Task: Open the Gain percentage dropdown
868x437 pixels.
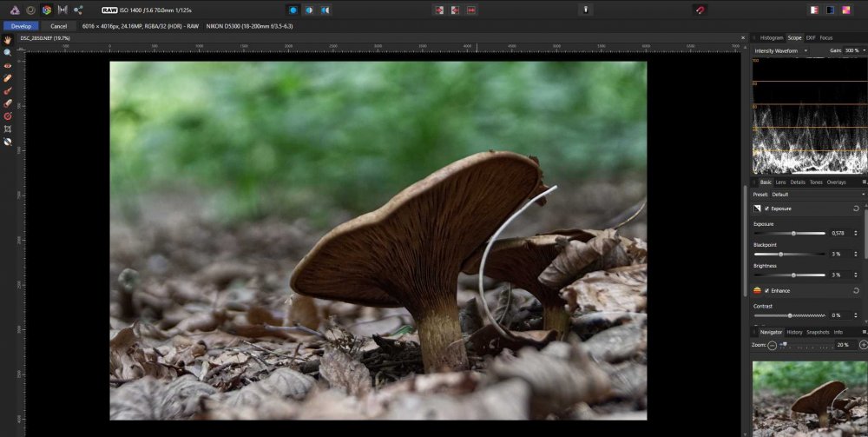Action: pos(854,51)
